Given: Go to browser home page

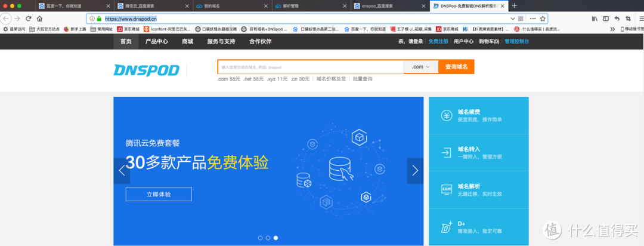Looking at the screenshot, I should coord(39,19).
